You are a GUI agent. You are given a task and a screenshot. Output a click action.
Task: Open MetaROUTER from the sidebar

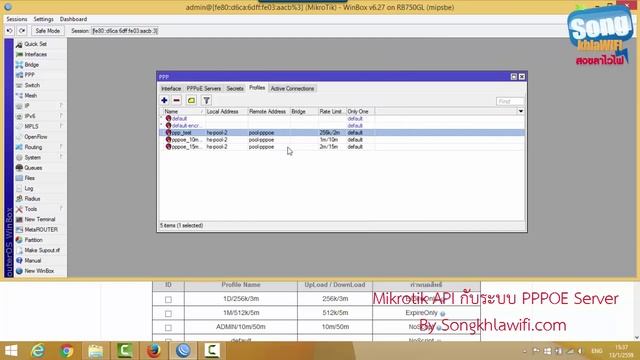coord(41,229)
